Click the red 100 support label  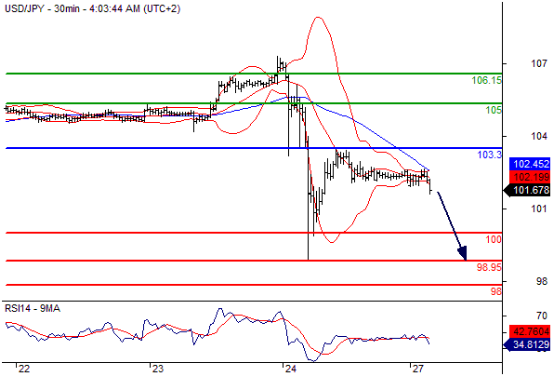click(493, 240)
